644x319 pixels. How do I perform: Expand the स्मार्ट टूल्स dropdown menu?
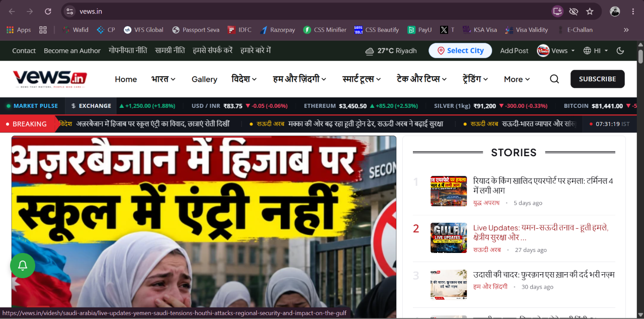point(362,79)
